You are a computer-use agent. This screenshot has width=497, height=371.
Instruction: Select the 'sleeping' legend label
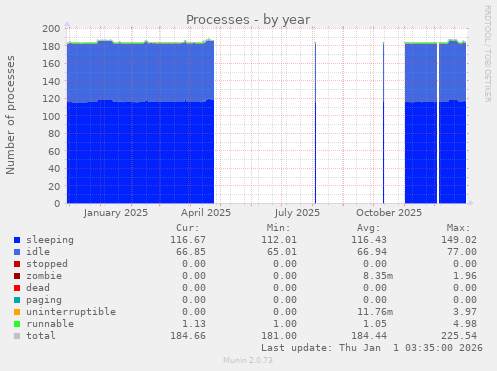tap(50, 240)
